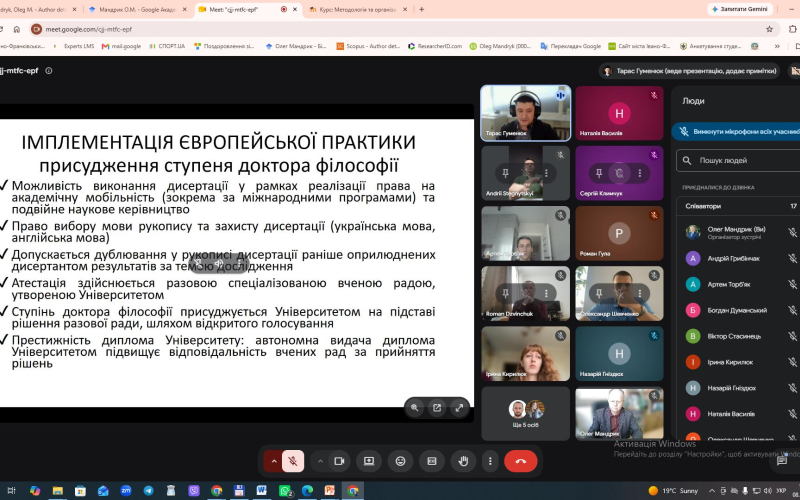Open the 19°C Sunny weather widget

coord(672,491)
